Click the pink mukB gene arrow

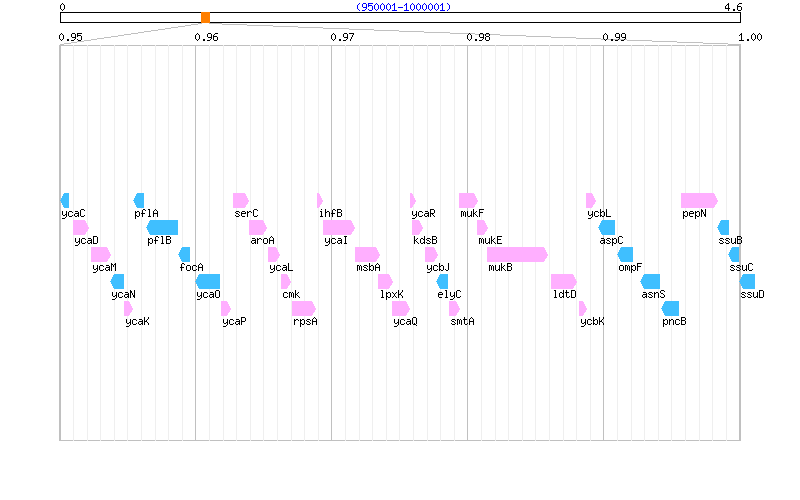[517, 254]
